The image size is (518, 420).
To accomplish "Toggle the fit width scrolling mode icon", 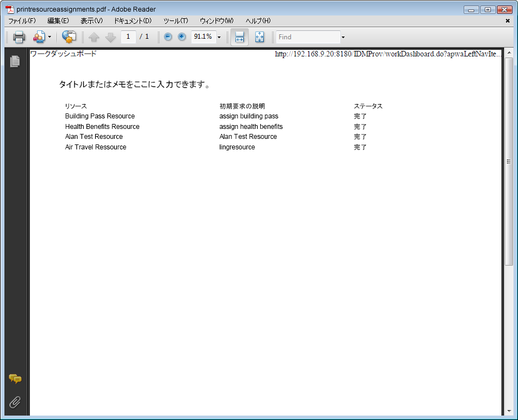I will tap(239, 37).
